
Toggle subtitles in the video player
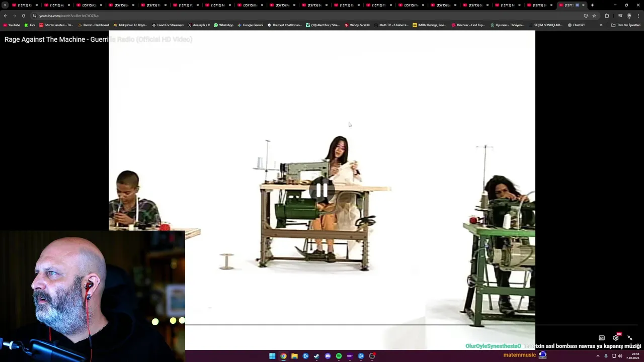point(601,338)
